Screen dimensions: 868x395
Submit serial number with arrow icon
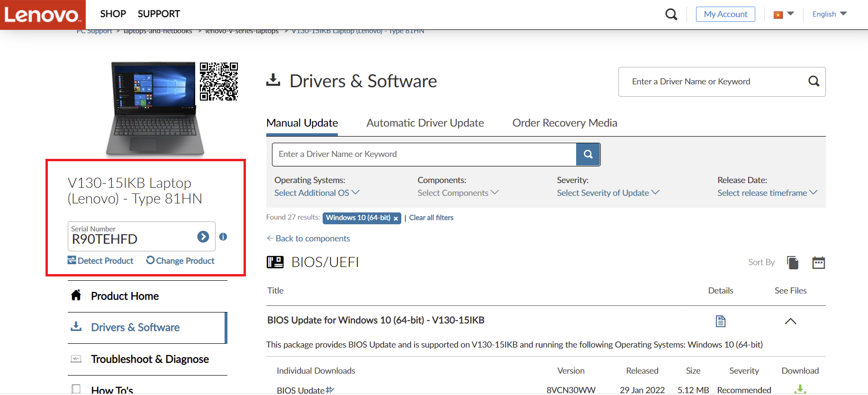pyautogui.click(x=203, y=237)
